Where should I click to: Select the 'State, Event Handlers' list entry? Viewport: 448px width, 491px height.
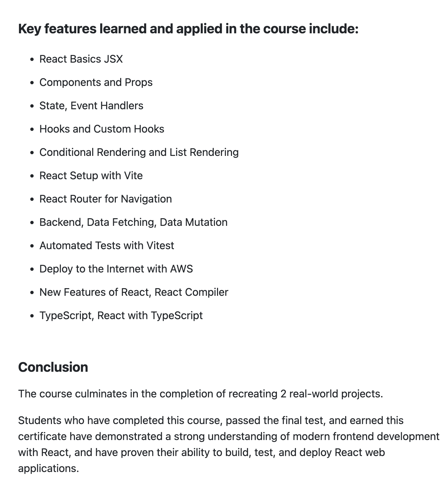click(x=91, y=106)
